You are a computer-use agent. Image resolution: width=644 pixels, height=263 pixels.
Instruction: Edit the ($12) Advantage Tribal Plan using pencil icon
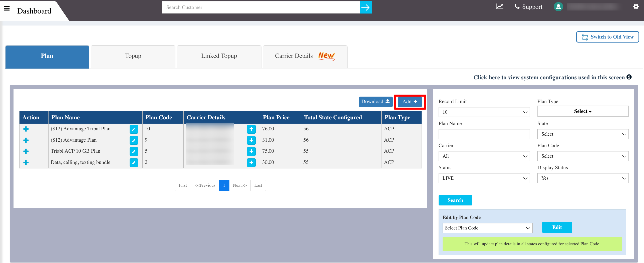click(x=134, y=129)
